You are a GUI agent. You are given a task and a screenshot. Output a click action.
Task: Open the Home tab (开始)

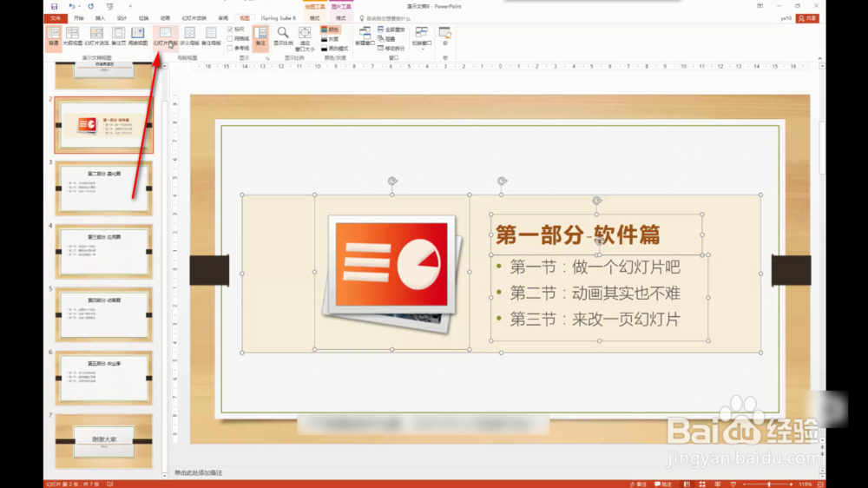(79, 18)
